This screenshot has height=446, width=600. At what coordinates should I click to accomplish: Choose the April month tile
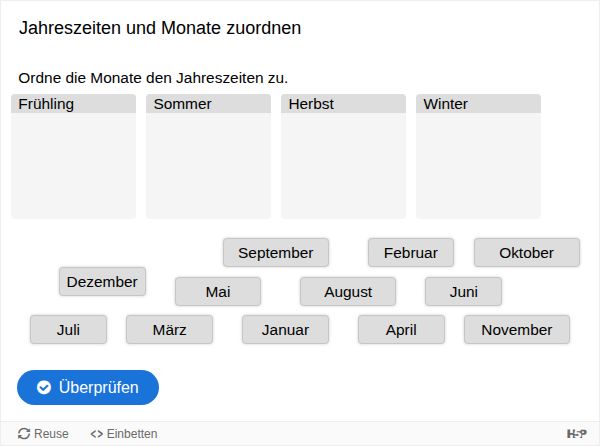point(401,330)
